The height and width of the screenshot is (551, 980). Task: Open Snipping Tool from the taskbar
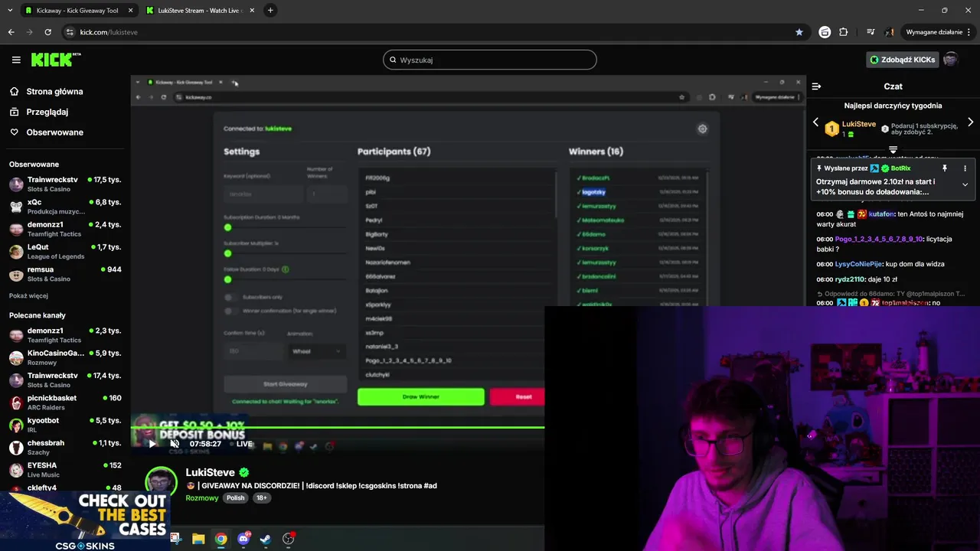click(176, 539)
